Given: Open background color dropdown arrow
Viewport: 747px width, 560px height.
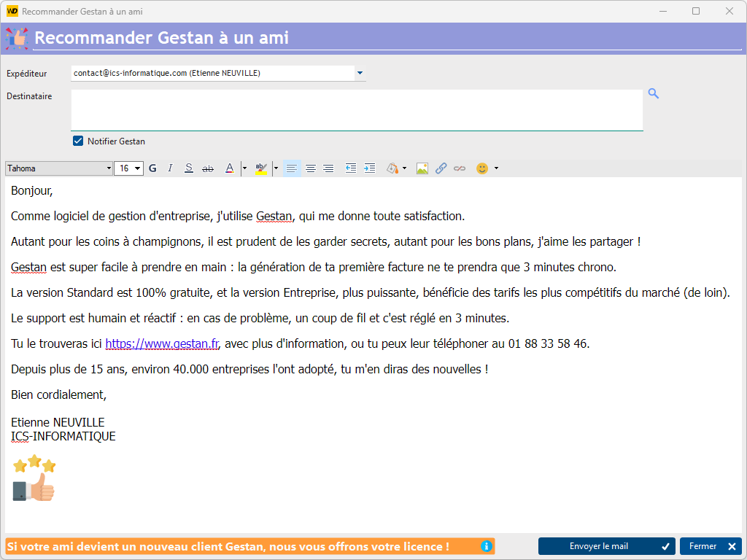Looking at the screenshot, I should coord(404,168).
